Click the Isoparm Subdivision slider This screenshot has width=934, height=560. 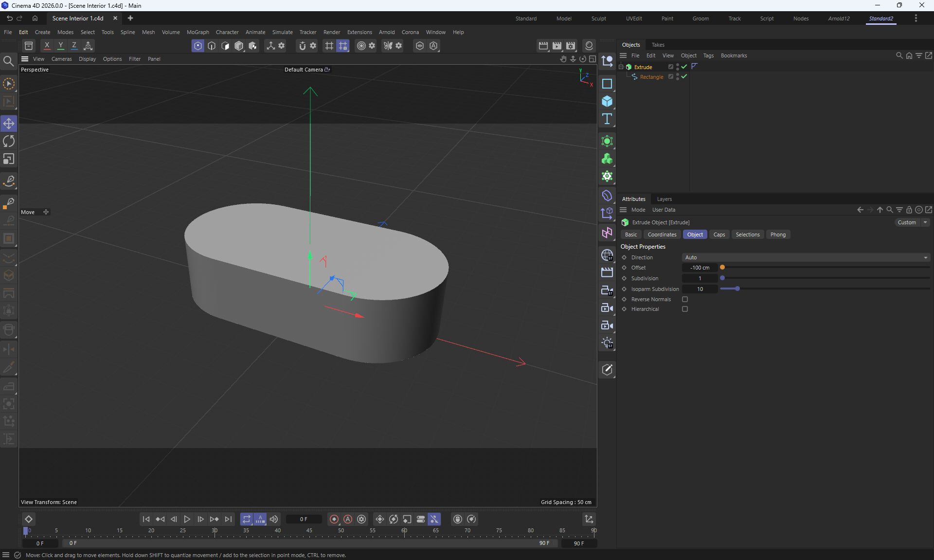(737, 289)
